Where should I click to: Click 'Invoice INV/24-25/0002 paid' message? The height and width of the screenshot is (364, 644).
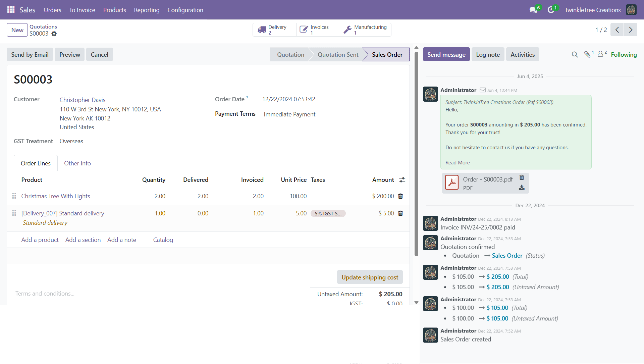[x=478, y=227]
